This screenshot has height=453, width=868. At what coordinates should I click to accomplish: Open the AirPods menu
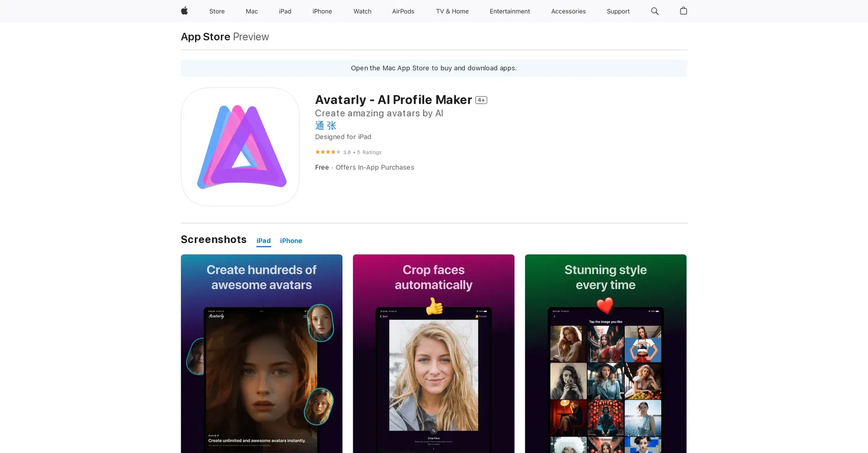pos(403,11)
